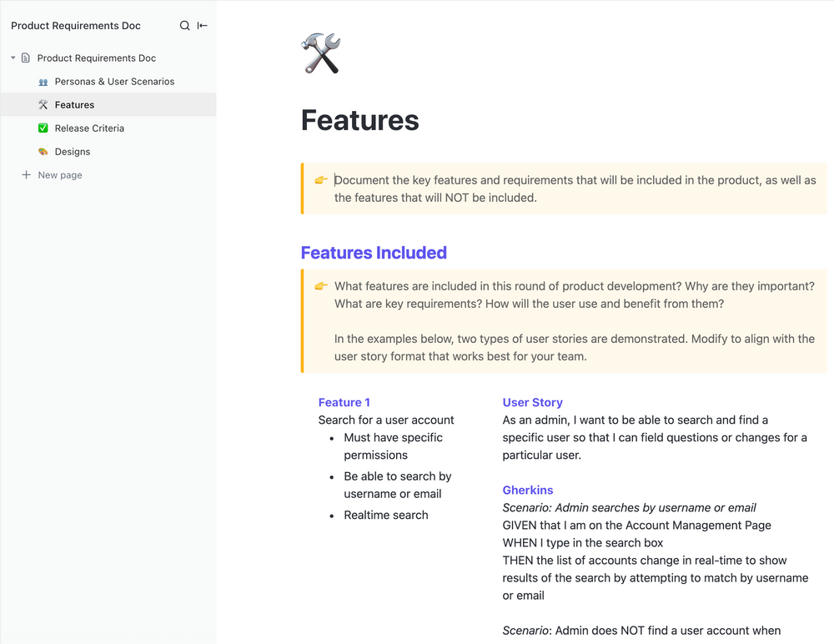Click the Gherkins heading in the document

click(x=527, y=490)
